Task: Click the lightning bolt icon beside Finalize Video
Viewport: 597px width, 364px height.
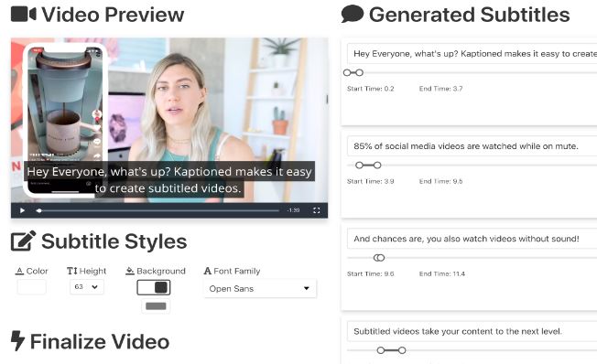Action: click(17, 341)
